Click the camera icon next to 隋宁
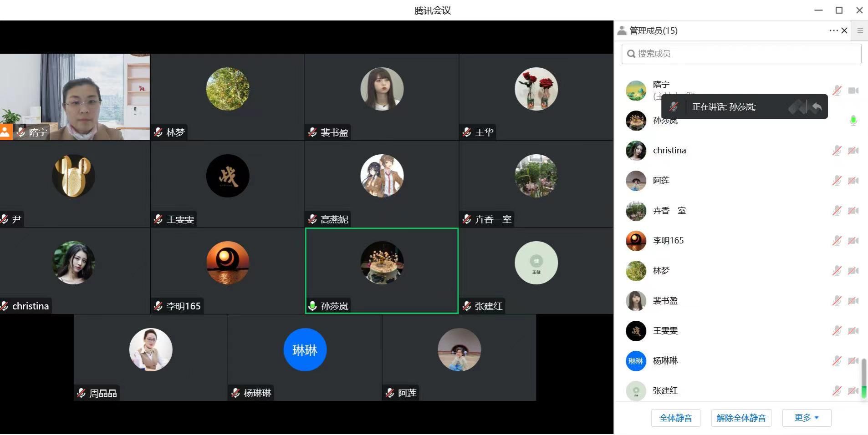Screen dimensions: 868x435 pyautogui.click(x=853, y=91)
